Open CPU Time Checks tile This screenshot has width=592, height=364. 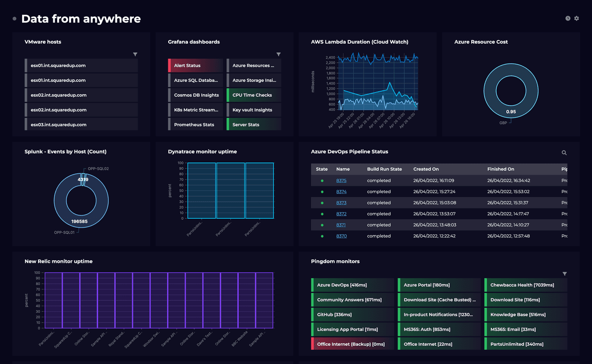(254, 95)
